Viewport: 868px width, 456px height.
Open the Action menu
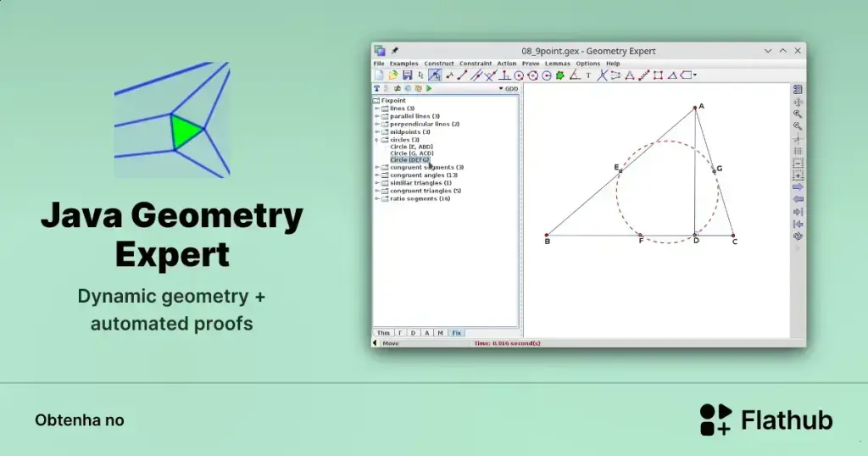click(x=506, y=64)
